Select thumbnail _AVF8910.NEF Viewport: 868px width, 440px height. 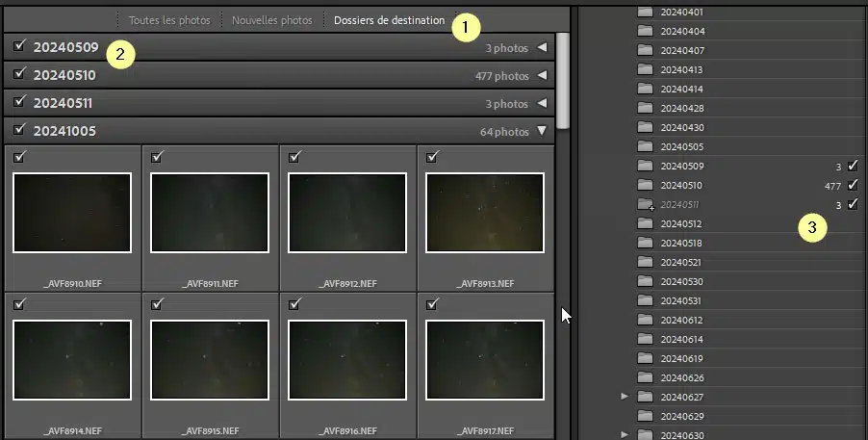pos(72,213)
